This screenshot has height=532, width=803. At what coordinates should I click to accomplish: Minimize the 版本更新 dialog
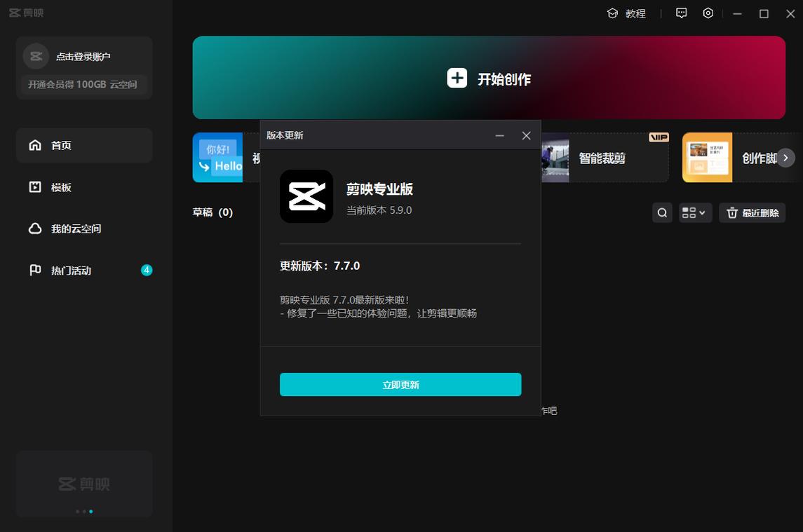click(500, 135)
